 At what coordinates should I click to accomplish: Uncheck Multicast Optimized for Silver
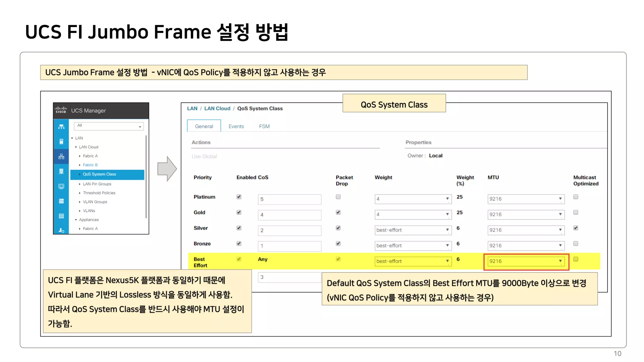576,228
